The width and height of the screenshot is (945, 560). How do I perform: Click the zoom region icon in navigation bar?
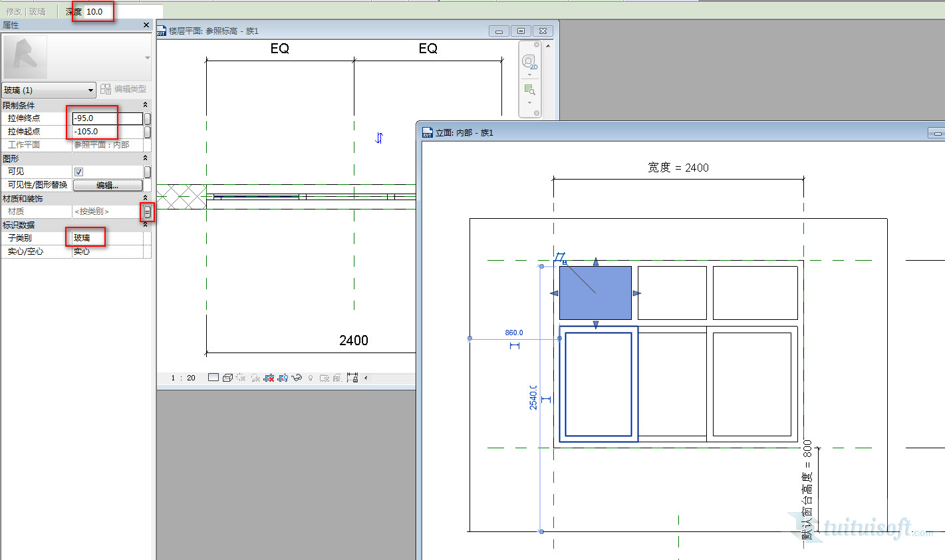tap(529, 90)
